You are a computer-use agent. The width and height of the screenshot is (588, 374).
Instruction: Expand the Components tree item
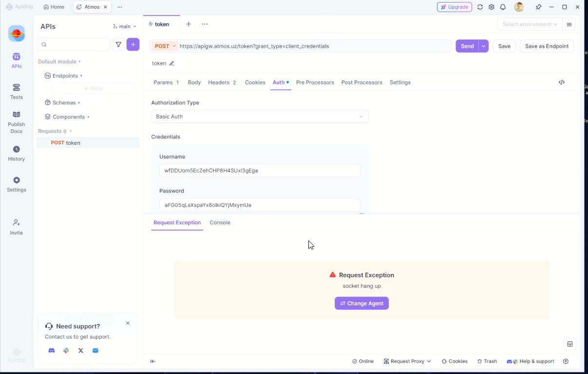pyautogui.click(x=67, y=117)
